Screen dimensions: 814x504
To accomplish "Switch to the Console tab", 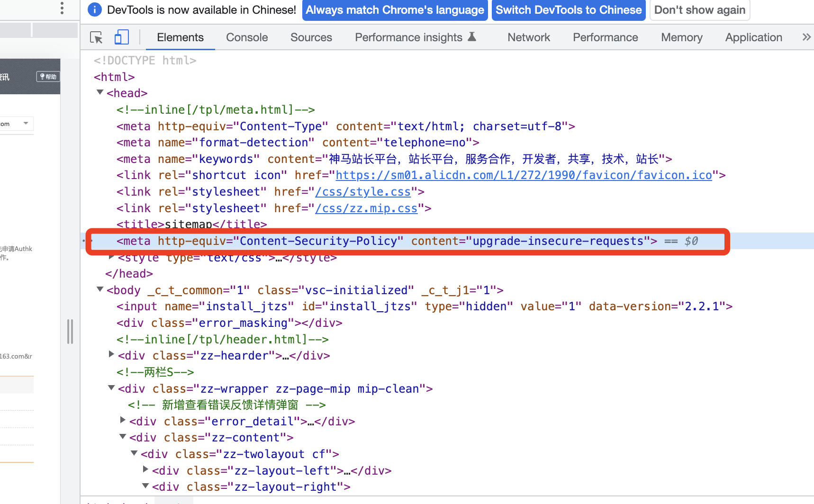I will [247, 37].
